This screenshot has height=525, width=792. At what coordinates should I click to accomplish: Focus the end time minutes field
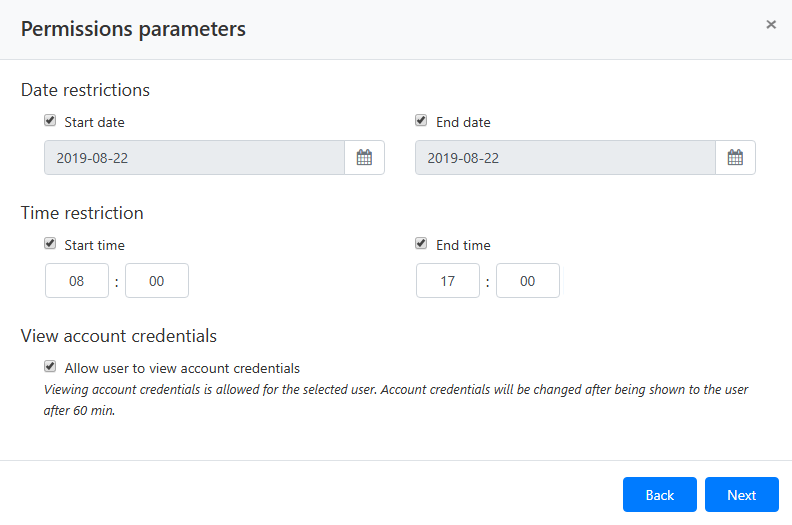(528, 281)
